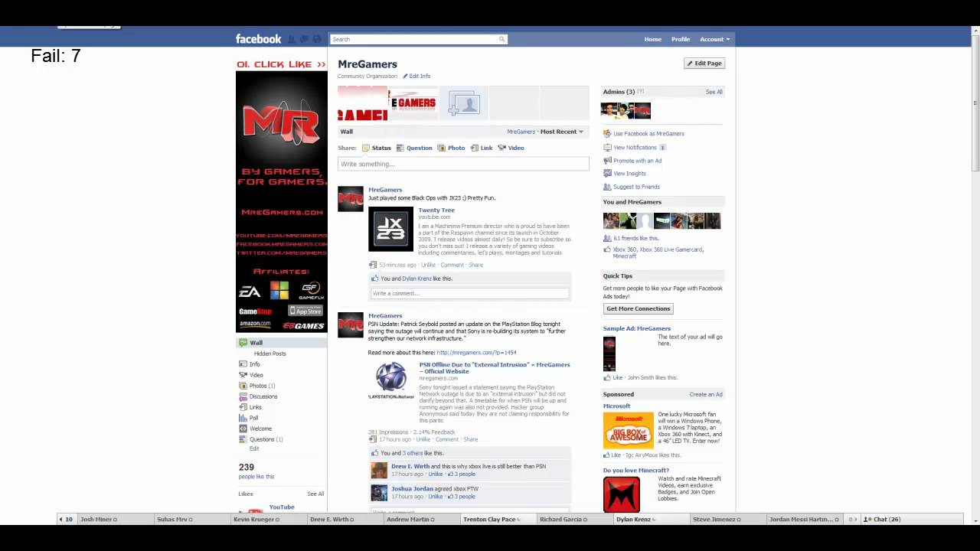
Task: Select Hidden Posts under Wall
Action: tap(270, 354)
